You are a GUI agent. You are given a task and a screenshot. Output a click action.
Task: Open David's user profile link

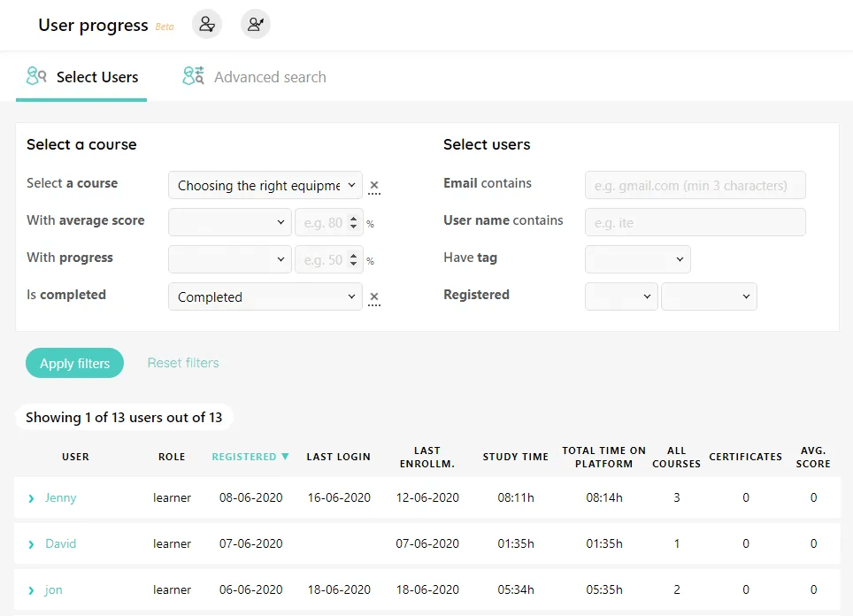pyautogui.click(x=60, y=543)
